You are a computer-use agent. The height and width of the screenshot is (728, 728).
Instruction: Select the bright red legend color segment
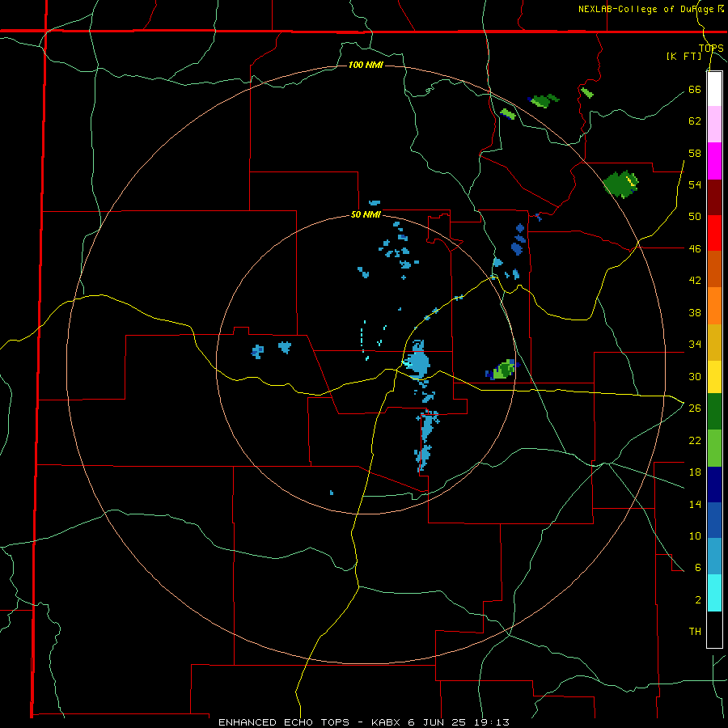[714, 233]
